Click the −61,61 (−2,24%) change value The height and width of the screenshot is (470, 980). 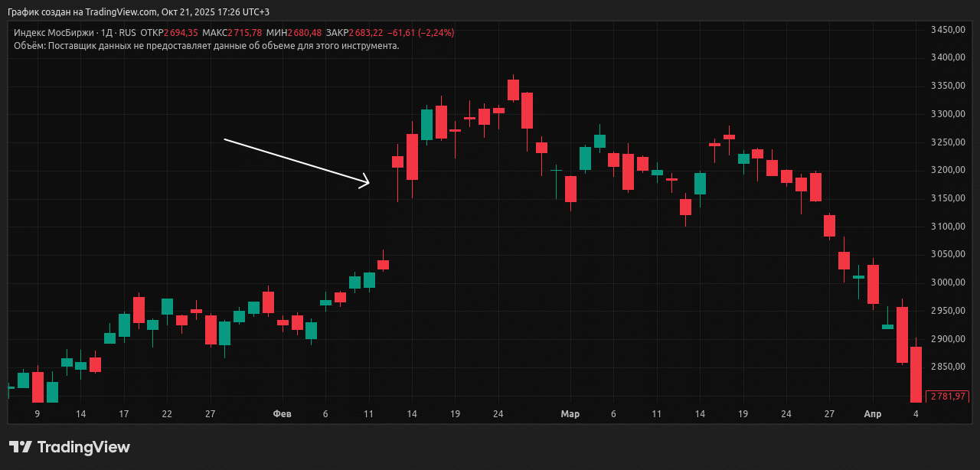coord(421,33)
